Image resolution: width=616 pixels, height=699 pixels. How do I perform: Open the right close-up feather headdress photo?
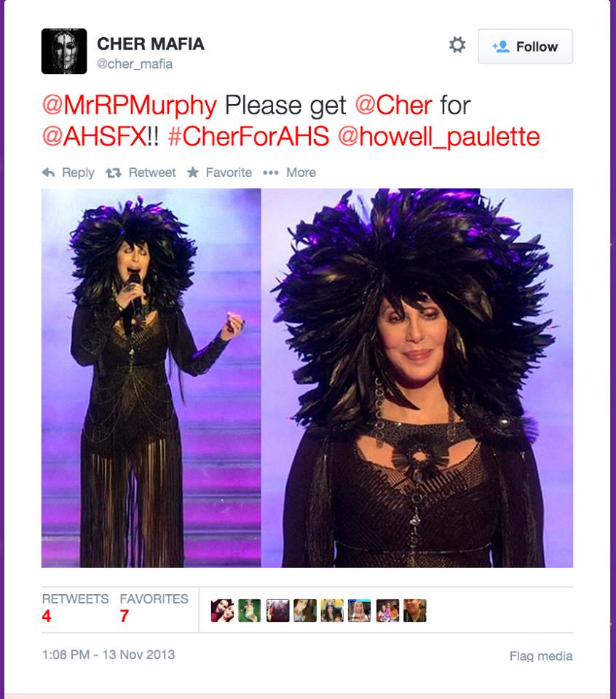click(x=417, y=378)
